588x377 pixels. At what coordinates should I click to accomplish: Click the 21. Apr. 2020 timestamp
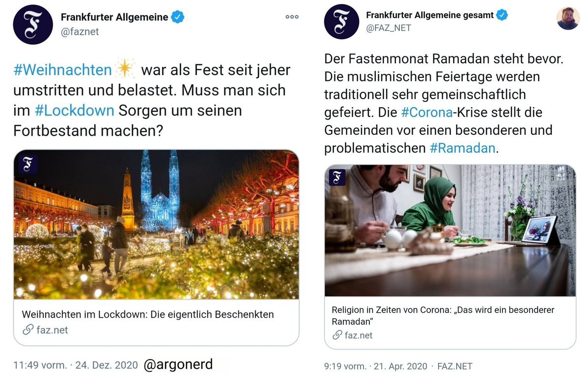400,366
